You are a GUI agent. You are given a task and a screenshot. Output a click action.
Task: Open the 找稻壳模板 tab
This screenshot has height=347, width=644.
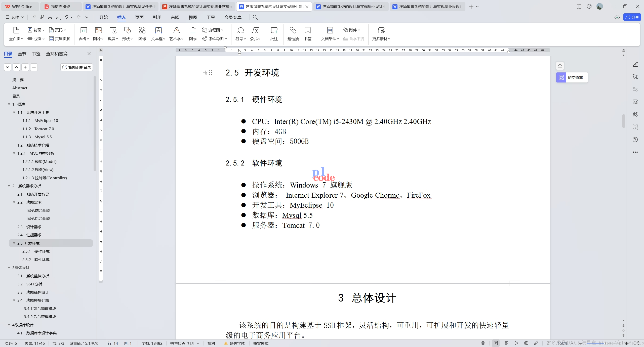(x=61, y=7)
